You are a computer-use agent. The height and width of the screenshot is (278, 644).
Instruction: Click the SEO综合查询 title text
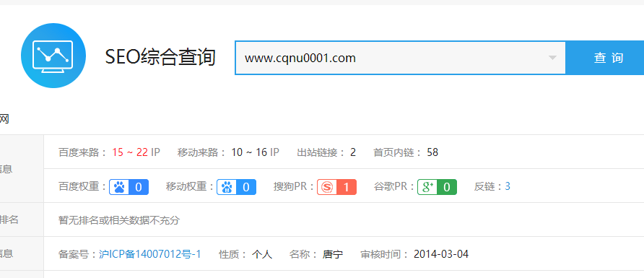pyautogui.click(x=160, y=56)
